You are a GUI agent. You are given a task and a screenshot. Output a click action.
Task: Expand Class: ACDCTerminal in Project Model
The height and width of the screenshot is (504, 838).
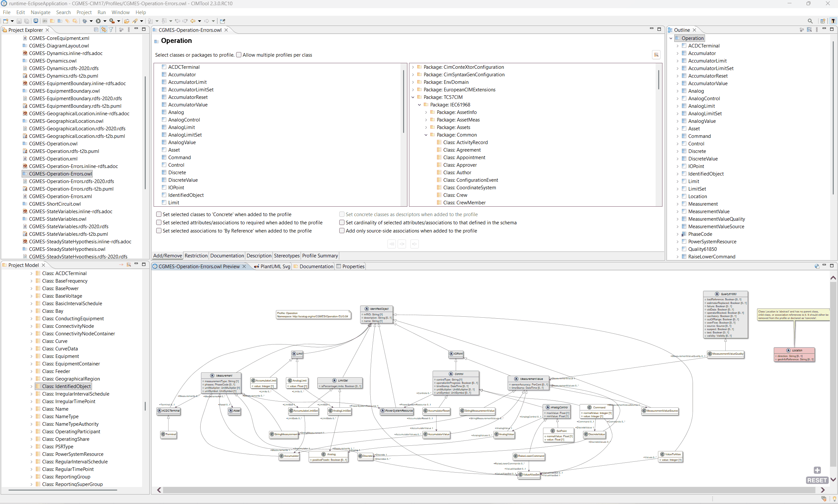coord(31,273)
